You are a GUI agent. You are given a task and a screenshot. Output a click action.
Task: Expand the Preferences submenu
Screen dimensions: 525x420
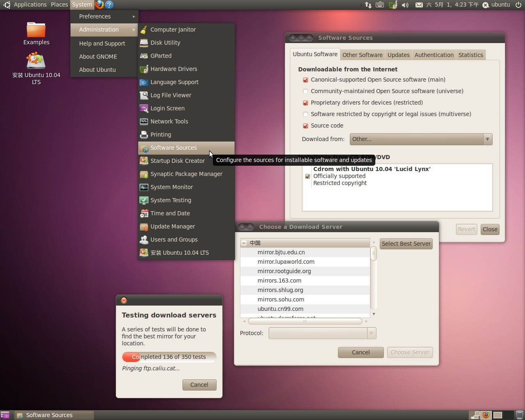(104, 16)
